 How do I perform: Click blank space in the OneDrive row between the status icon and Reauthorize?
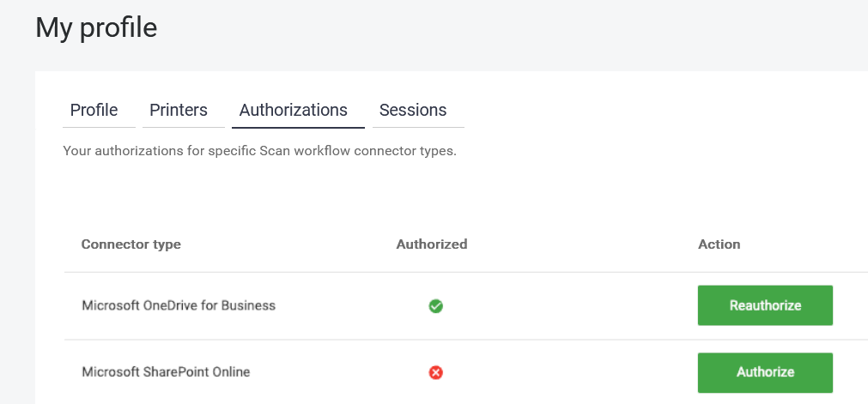(x=567, y=305)
